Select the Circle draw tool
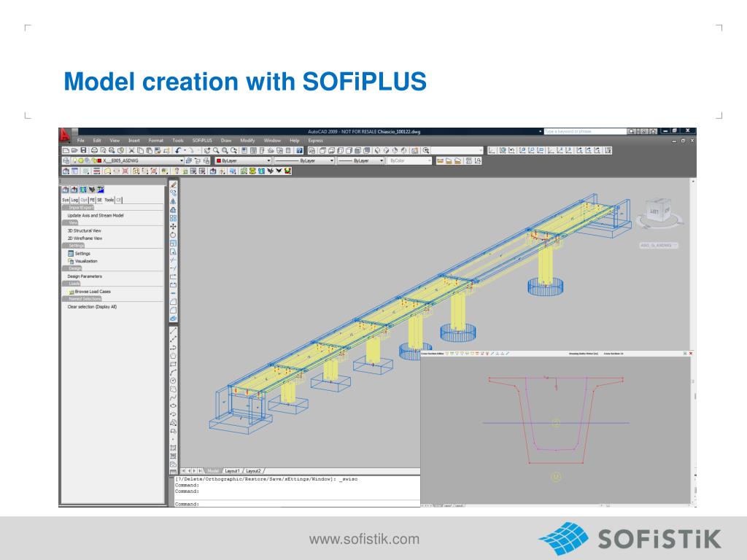This screenshot has height=560, width=747. coord(174,381)
